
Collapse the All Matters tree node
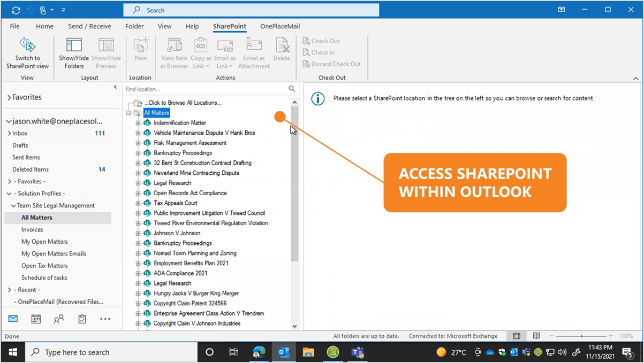(128, 113)
